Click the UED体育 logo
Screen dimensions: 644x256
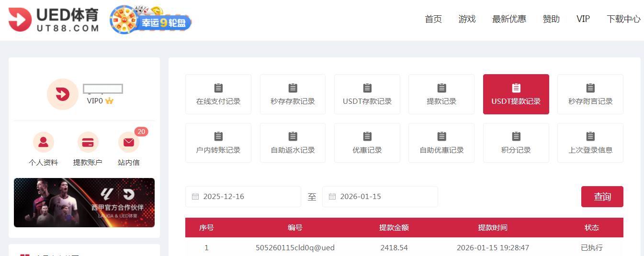click(54, 20)
